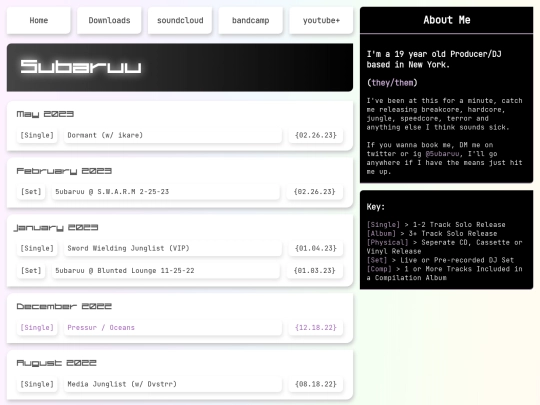The image size is (540, 405).
Task: Click the date next to S.W.A.R.M set
Action: coord(314,191)
